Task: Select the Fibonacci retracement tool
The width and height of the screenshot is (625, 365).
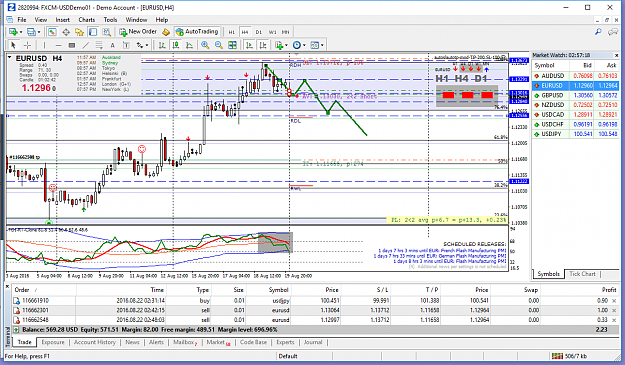Action: (x=99, y=45)
